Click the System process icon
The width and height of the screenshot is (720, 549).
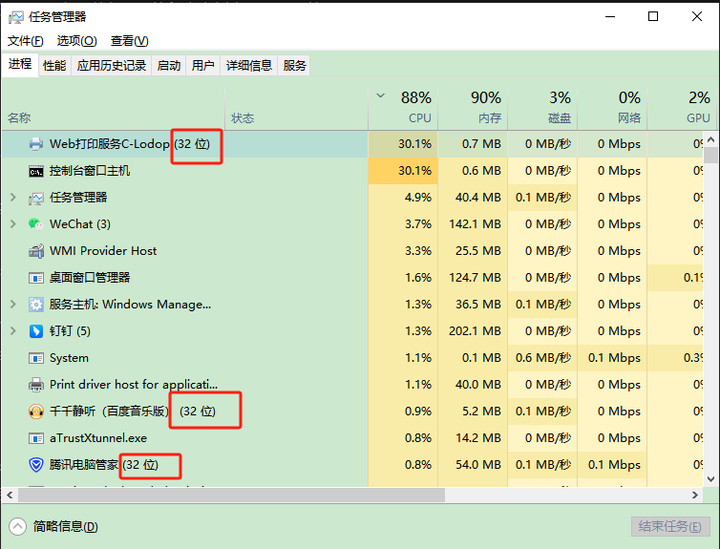click(36, 358)
